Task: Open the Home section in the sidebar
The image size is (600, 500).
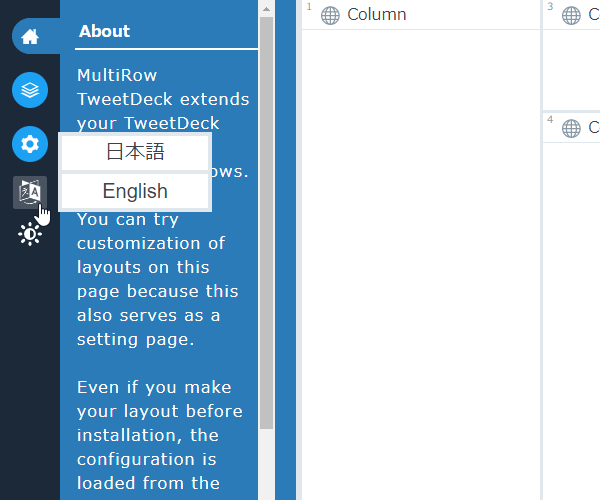Action: (x=30, y=36)
